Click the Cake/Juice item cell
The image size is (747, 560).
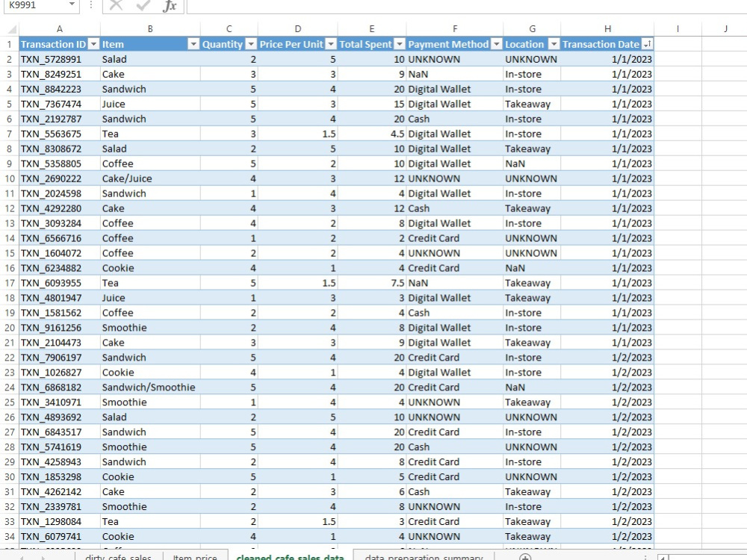tap(150, 178)
